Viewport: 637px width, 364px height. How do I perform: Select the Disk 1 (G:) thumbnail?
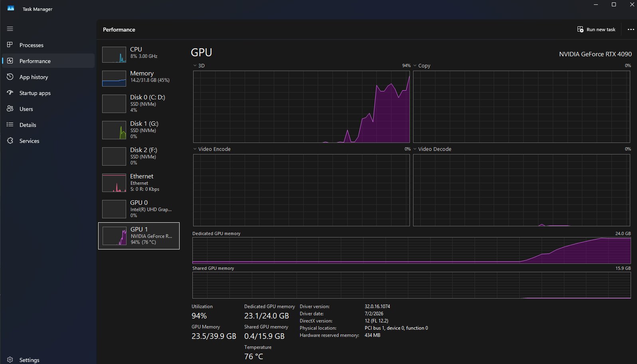(x=114, y=130)
